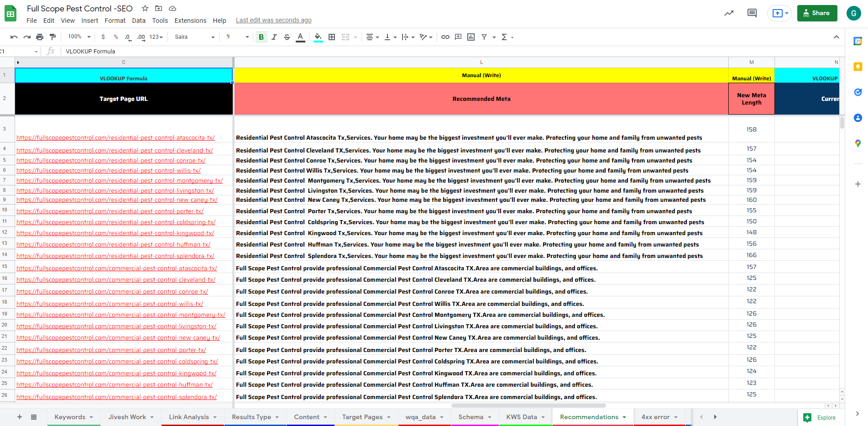Viewport: 868px width, 426px height.
Task: Select the Paint format tool
Action: point(52,37)
